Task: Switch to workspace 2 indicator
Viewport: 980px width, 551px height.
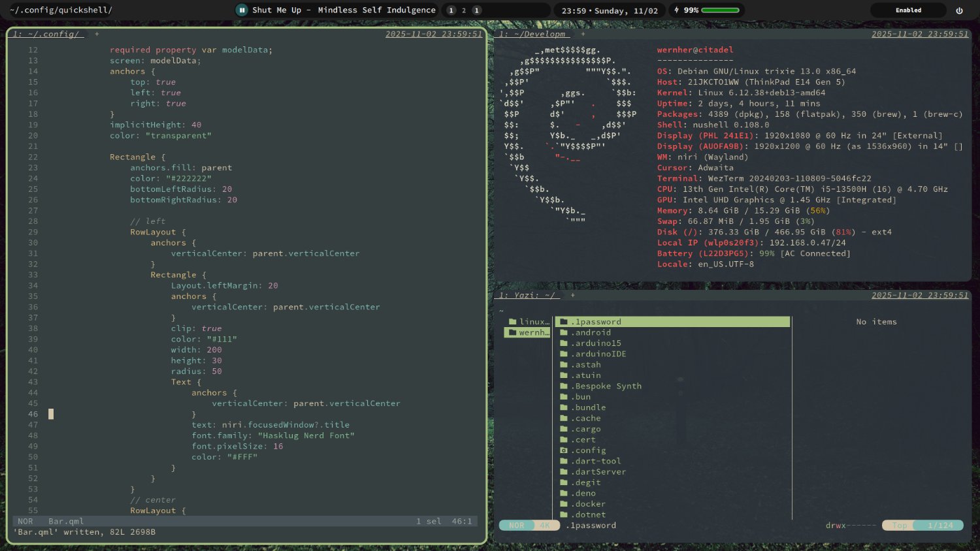Action: [x=464, y=10]
